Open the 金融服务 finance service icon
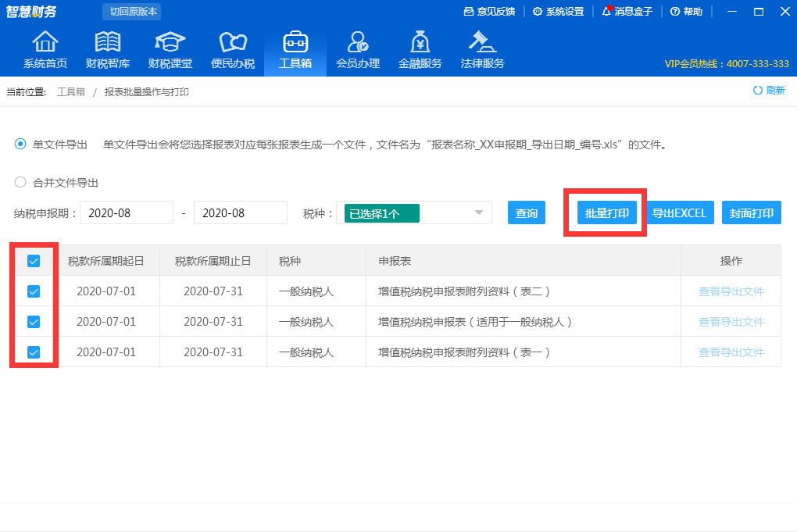The image size is (797, 532). 420,48
